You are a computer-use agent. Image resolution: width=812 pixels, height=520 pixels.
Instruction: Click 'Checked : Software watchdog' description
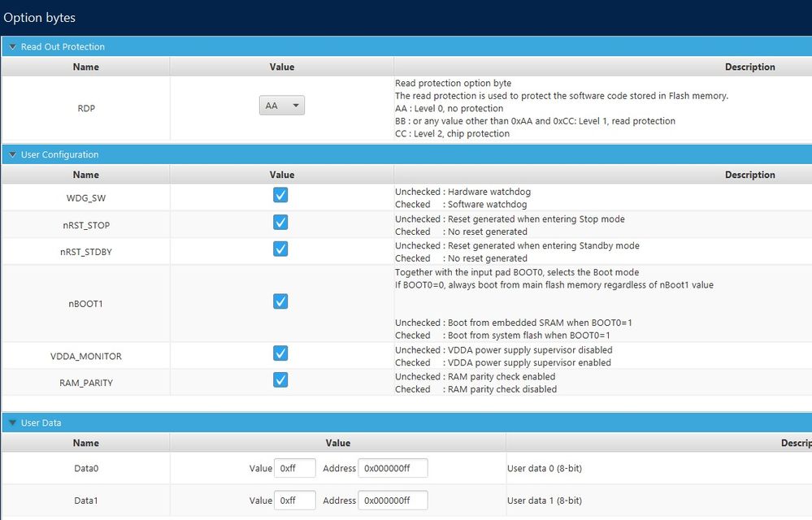pos(461,205)
